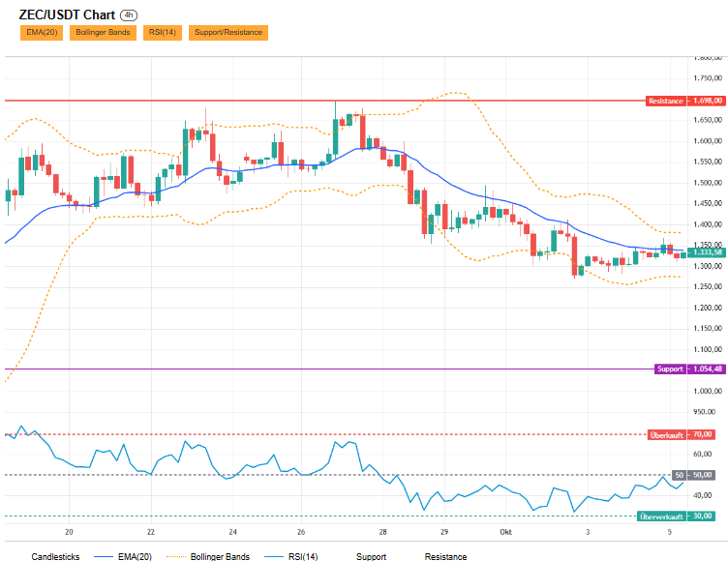Click the current price tag 1.333,58
The width and height of the screenshot is (728, 561).
click(706, 252)
